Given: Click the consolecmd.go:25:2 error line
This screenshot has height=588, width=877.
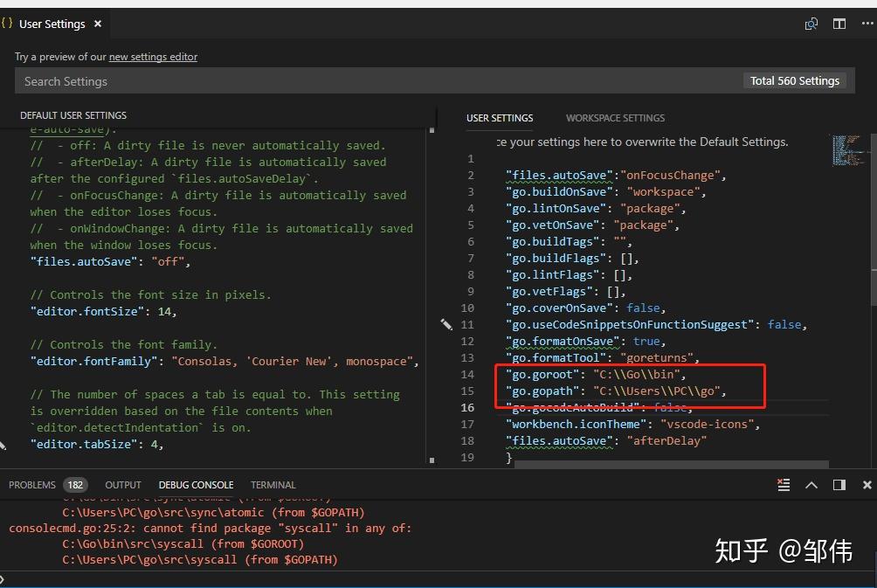Looking at the screenshot, I should [211, 528].
